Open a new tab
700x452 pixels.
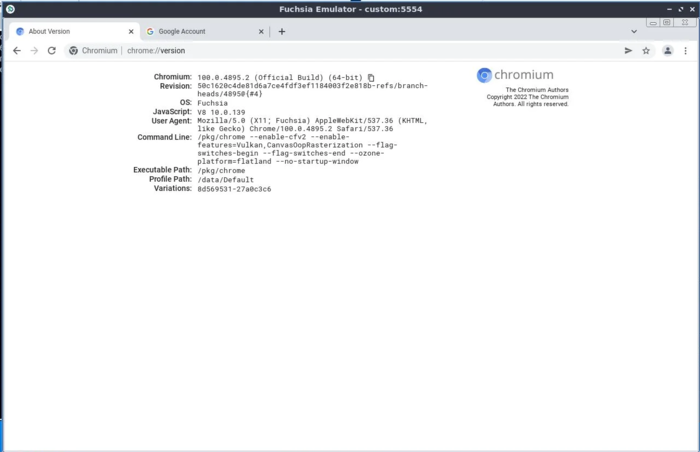pos(282,31)
